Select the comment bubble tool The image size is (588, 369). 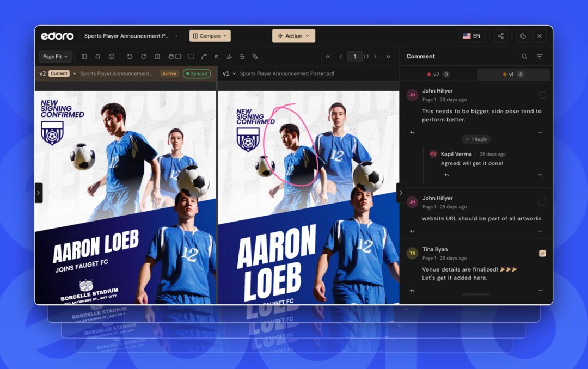pos(179,57)
